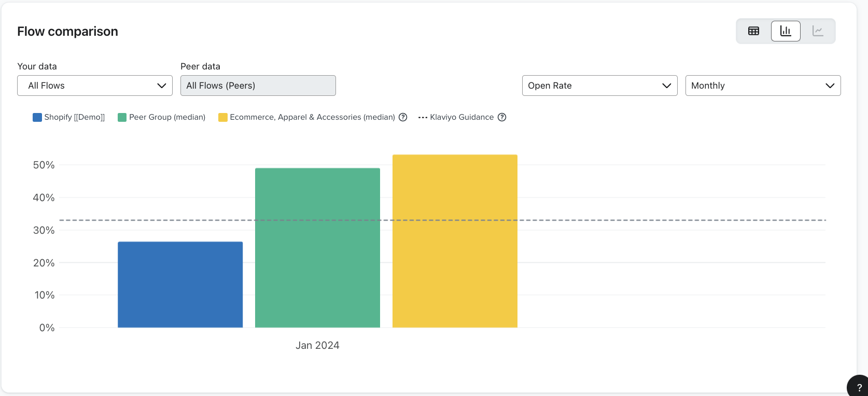This screenshot has height=396, width=868.
Task: Select the bar chart view icon
Action: coord(786,31)
